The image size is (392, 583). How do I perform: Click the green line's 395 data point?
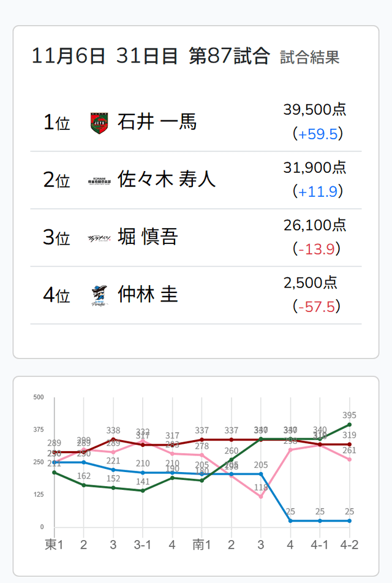(x=349, y=424)
